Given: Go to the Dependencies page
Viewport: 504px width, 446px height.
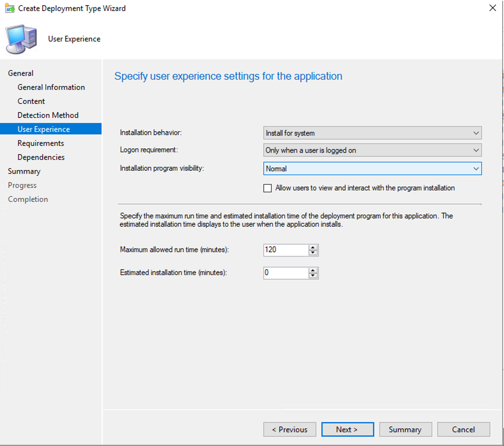Looking at the screenshot, I should click(41, 157).
